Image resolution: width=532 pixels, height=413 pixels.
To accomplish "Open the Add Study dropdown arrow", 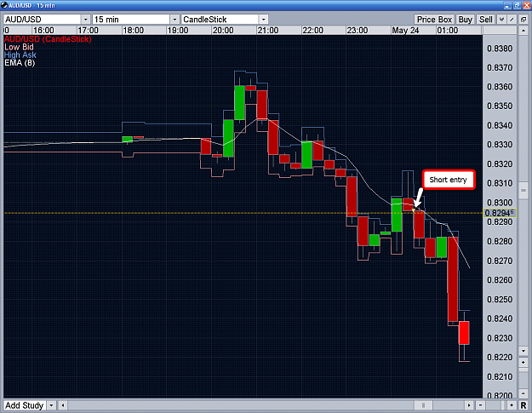I will 51,405.
